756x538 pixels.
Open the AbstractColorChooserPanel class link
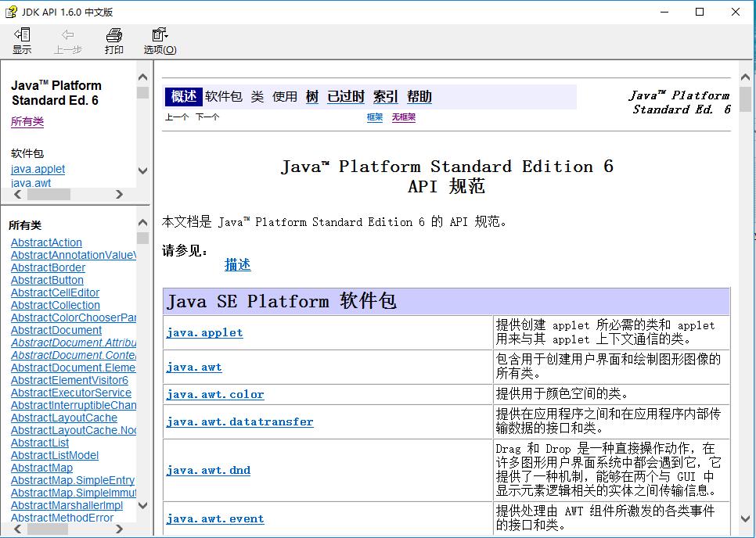[74, 317]
